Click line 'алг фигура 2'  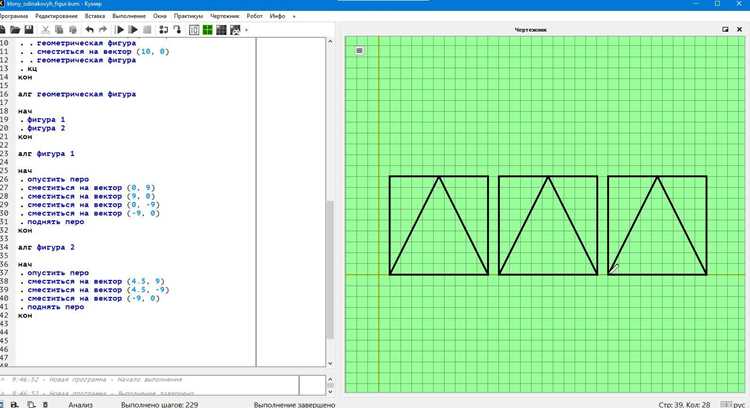click(x=46, y=248)
